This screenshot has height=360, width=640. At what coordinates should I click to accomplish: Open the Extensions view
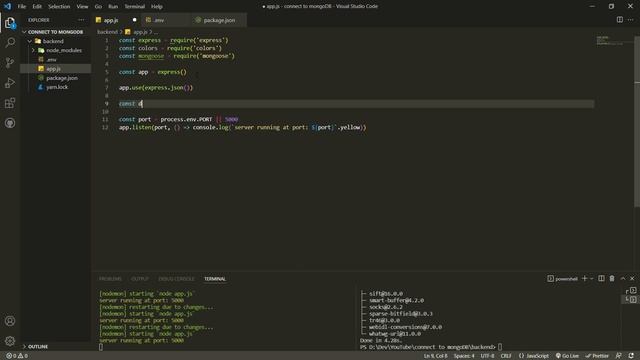tap(10, 103)
